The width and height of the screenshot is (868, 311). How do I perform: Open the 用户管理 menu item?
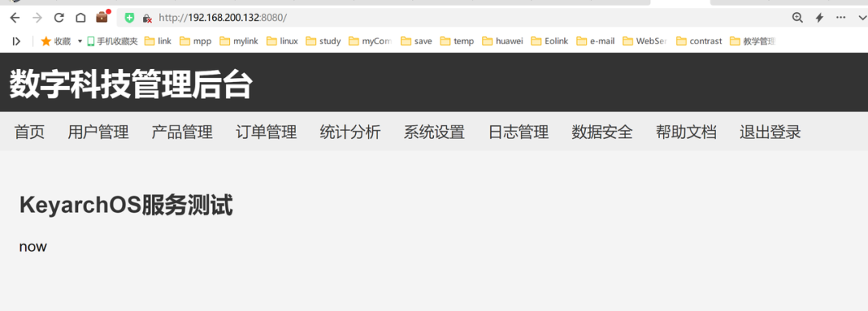(98, 133)
